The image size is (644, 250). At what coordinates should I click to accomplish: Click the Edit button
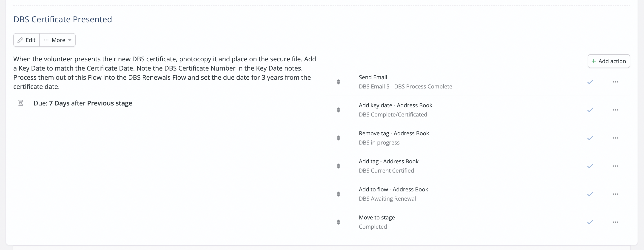pyautogui.click(x=26, y=40)
